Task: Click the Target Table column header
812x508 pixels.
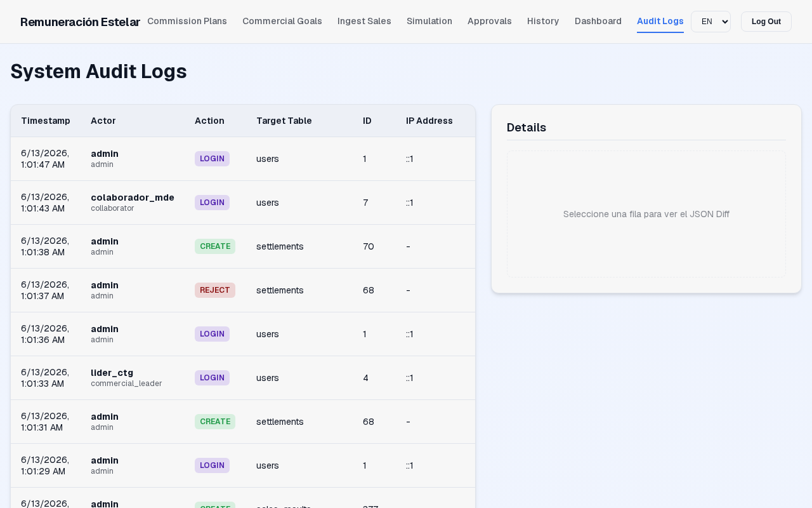Action: [284, 121]
